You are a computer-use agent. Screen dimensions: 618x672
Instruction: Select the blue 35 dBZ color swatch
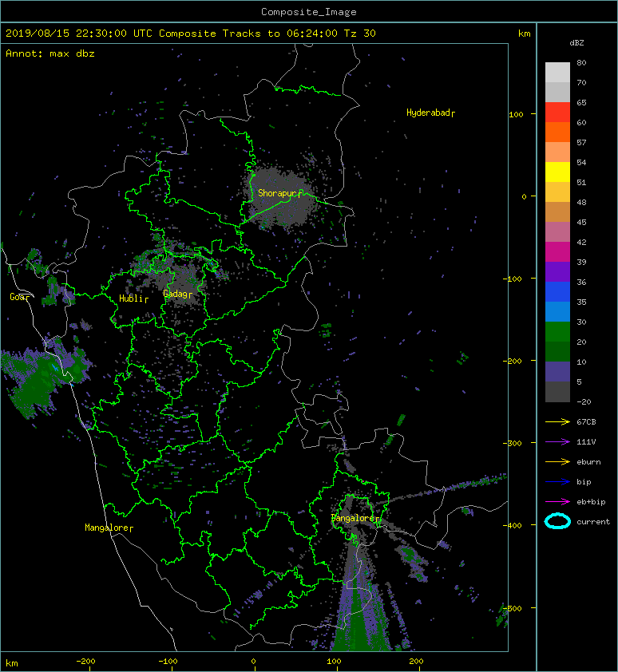[557, 291]
